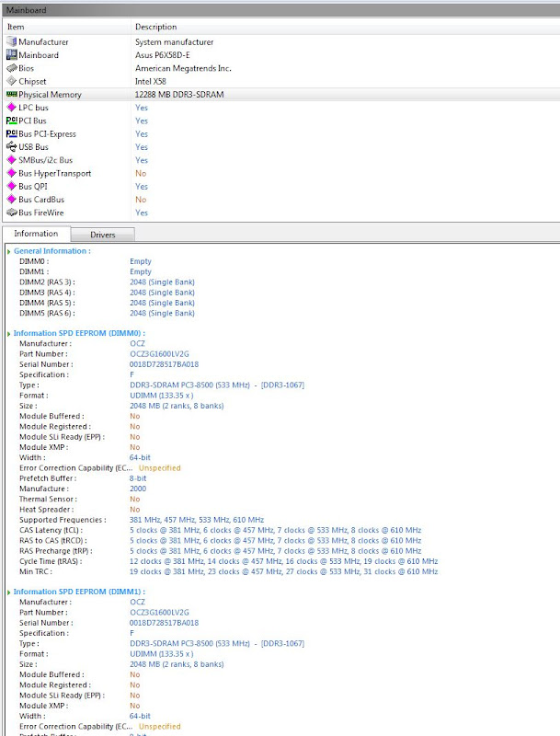Click the DIMM0 Serial Number value

(x=165, y=364)
